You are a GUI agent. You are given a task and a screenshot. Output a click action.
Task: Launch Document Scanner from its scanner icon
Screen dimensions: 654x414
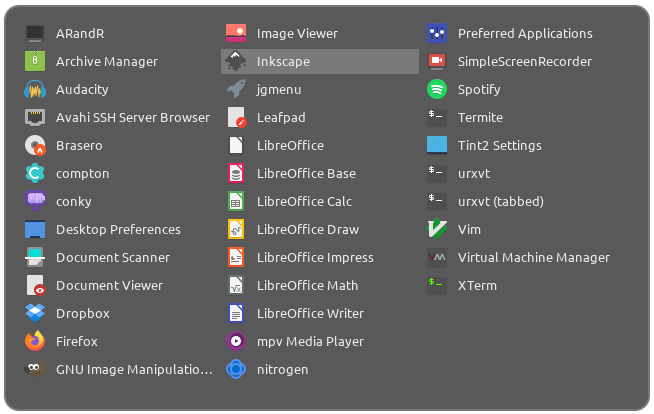[35, 257]
